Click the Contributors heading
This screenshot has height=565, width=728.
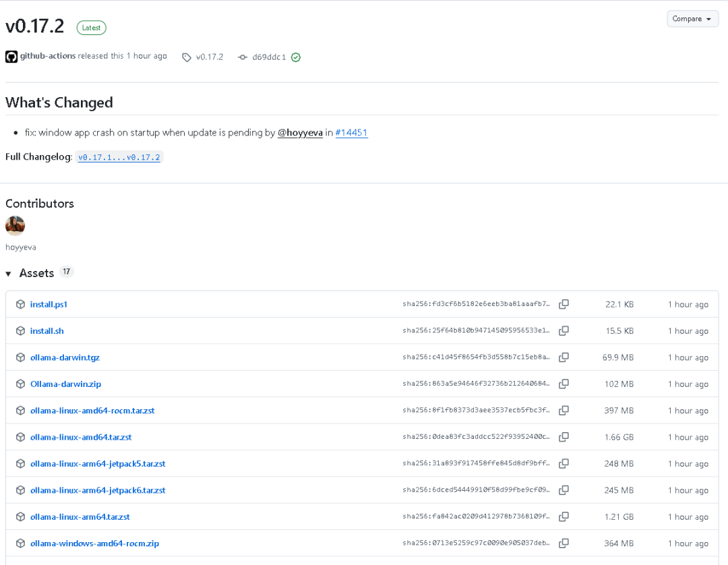click(x=40, y=204)
